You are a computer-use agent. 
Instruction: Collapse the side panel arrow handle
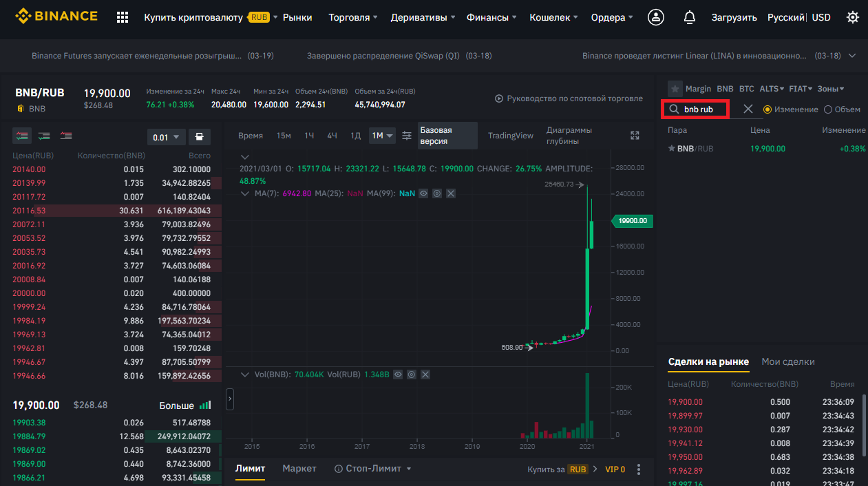[229, 399]
